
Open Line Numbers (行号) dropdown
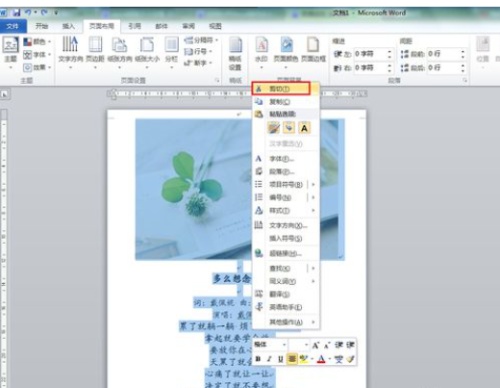click(199, 52)
